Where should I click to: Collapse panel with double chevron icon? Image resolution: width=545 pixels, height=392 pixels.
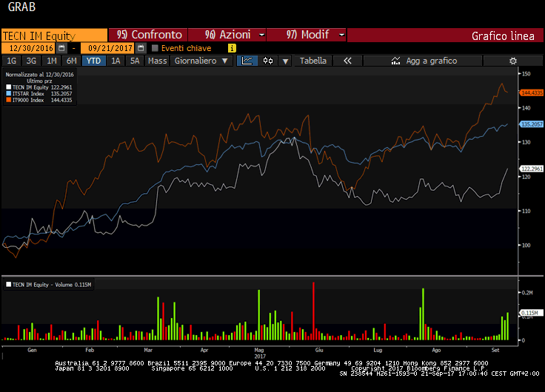point(347,61)
